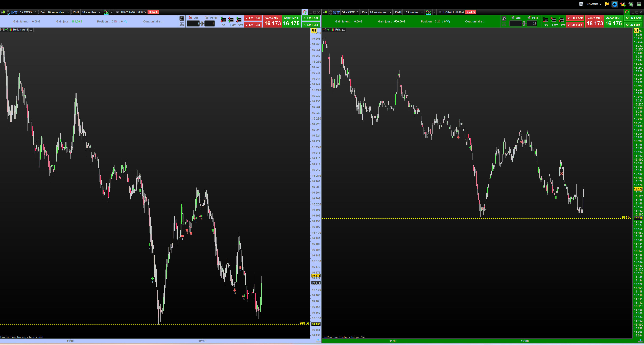This screenshot has width=644, height=345.
Task: Click STP order icon in right panel
Action: [561, 20]
